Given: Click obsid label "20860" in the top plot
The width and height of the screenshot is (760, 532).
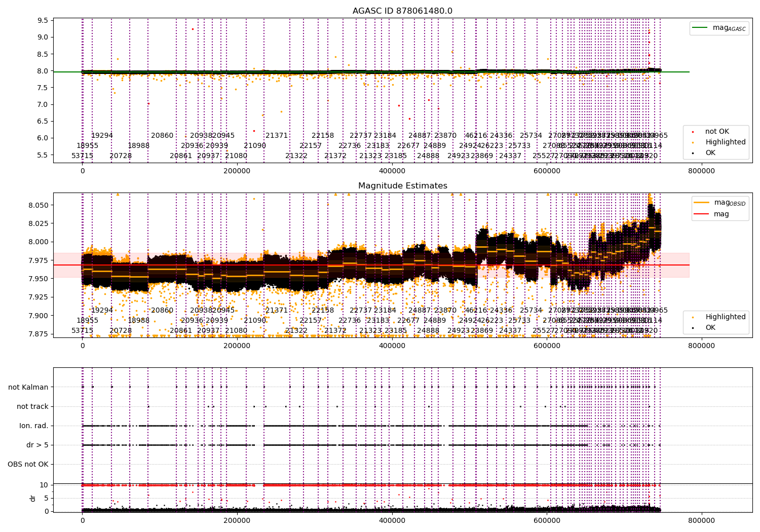Looking at the screenshot, I should (162, 136).
